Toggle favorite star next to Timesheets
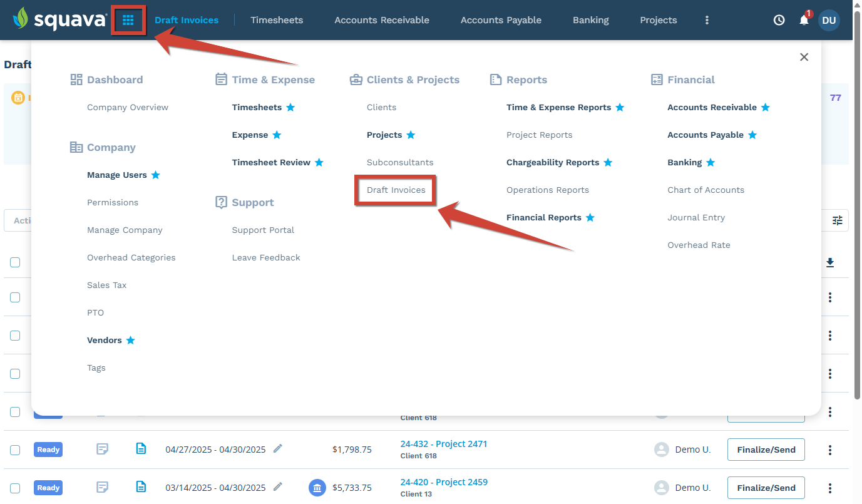 (290, 107)
